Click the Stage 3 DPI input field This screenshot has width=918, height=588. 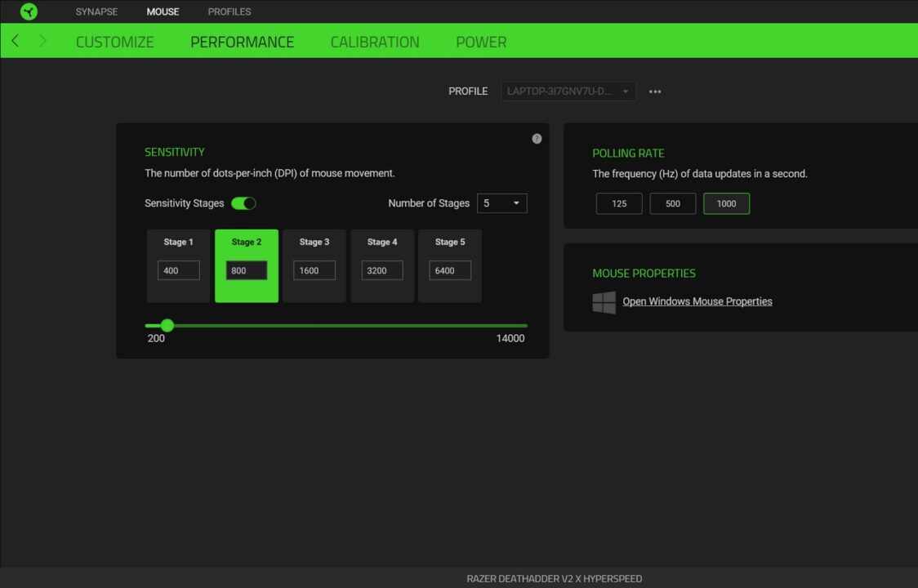tap(314, 269)
